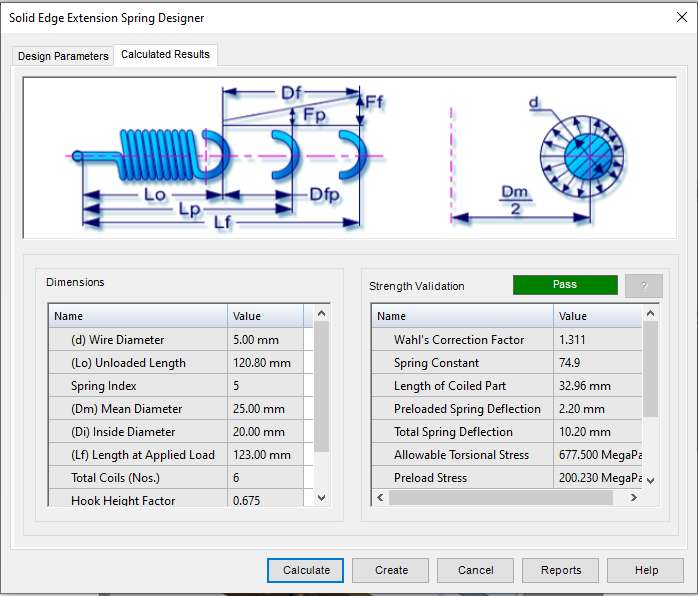
Task: Click the Dimensions table scroll down arrow
Action: (x=321, y=498)
